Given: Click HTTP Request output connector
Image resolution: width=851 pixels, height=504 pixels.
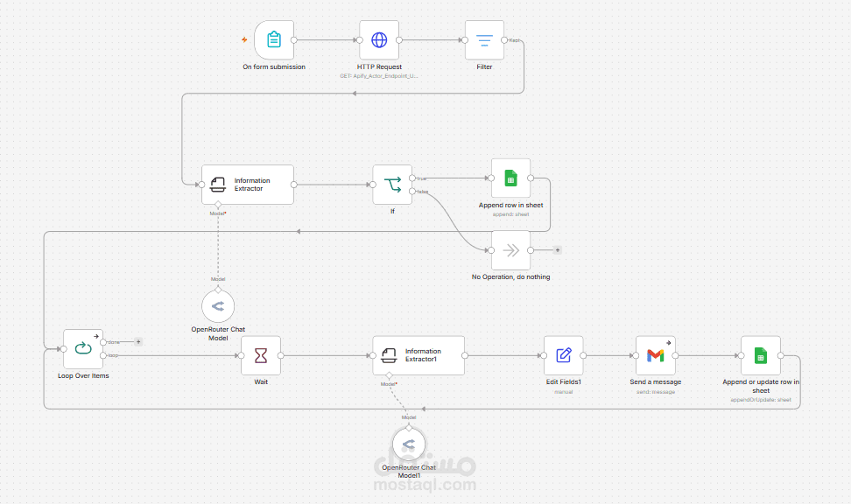Looking at the screenshot, I should click(399, 40).
